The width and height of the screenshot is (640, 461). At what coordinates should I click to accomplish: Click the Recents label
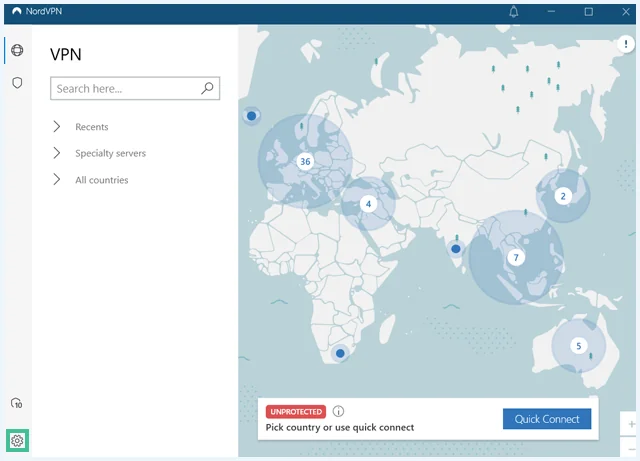coord(92,127)
